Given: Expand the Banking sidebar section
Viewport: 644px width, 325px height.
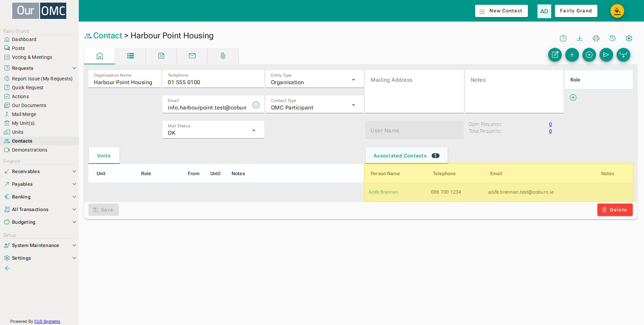Looking at the screenshot, I should (x=39, y=197).
